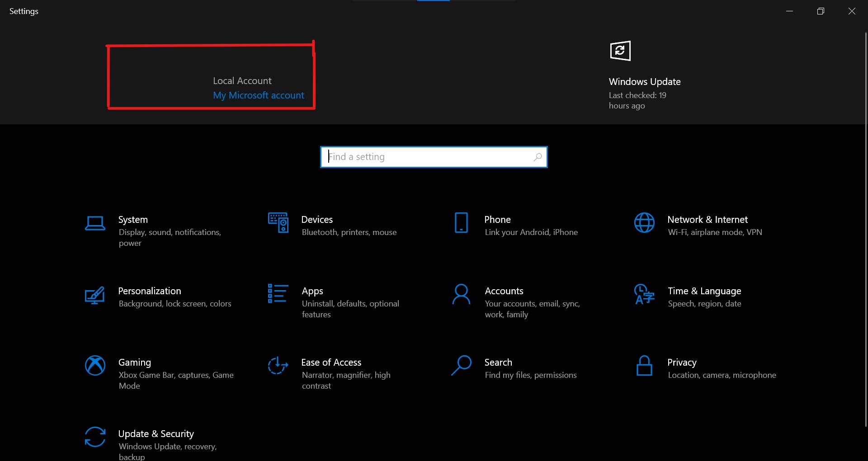Click the Ease of Access heading
The width and height of the screenshot is (868, 461).
pyautogui.click(x=331, y=362)
